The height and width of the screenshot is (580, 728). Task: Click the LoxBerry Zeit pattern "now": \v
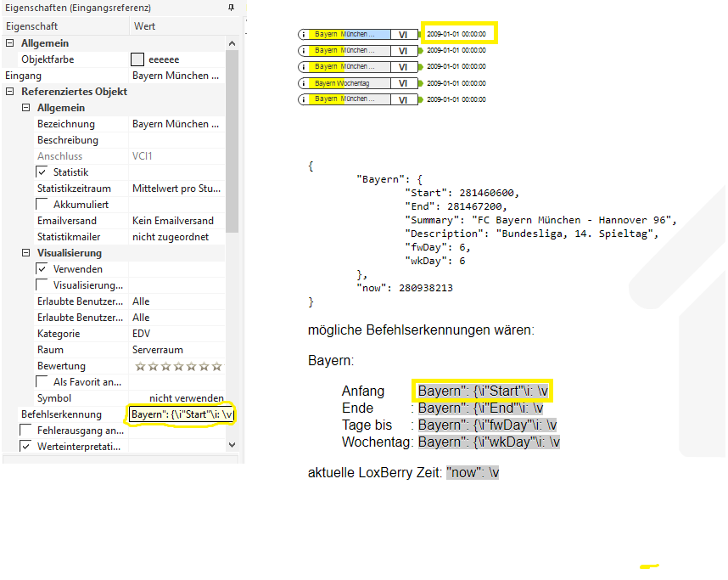473,473
